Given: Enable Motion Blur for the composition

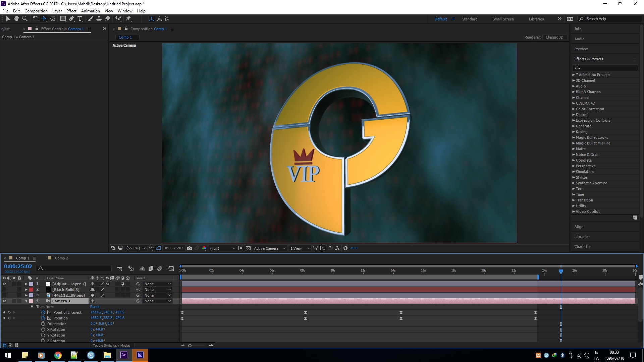Looking at the screenshot, I should pyautogui.click(x=160, y=268).
